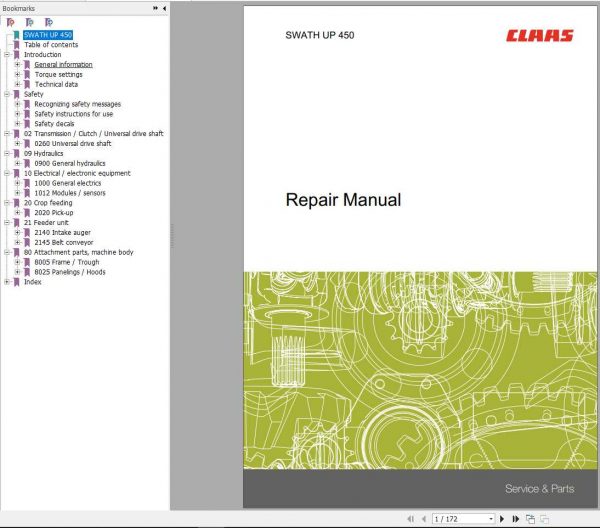The image size is (600, 528).
Task: Click the bookmark icon beside Table of contents
Action: tap(16, 45)
